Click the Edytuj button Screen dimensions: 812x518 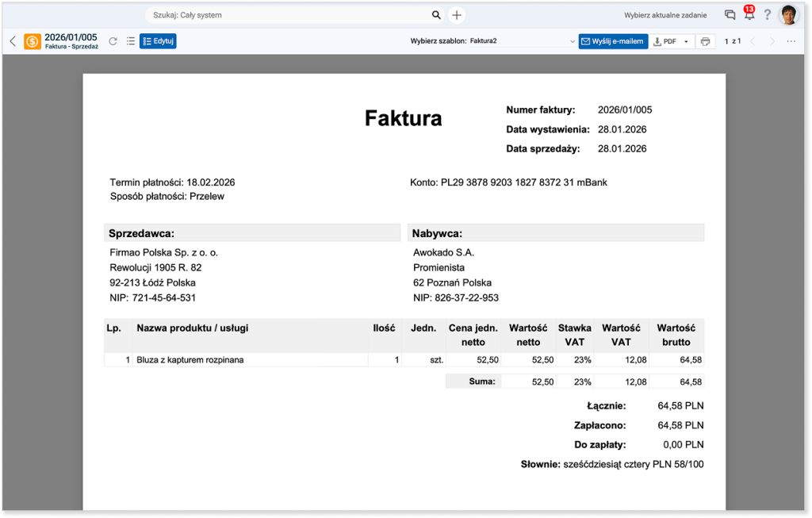coord(158,41)
